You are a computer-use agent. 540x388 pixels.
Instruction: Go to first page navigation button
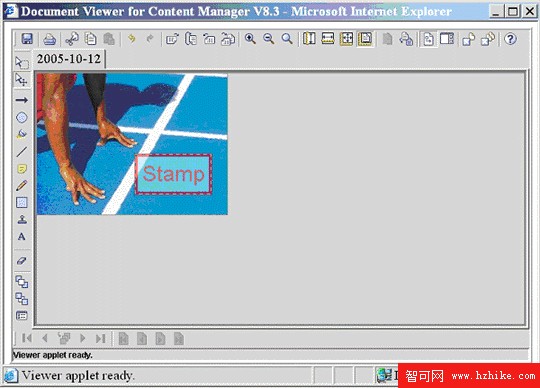click(x=27, y=338)
